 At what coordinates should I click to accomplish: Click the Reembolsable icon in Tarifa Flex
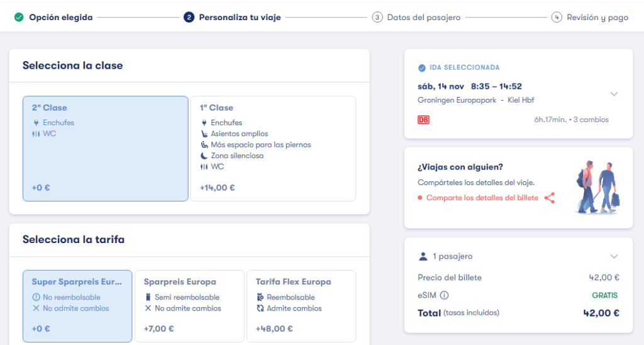pos(260,297)
